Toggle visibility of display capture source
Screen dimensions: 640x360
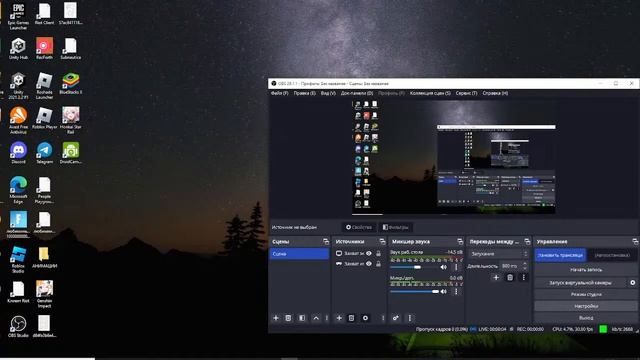pos(369,253)
